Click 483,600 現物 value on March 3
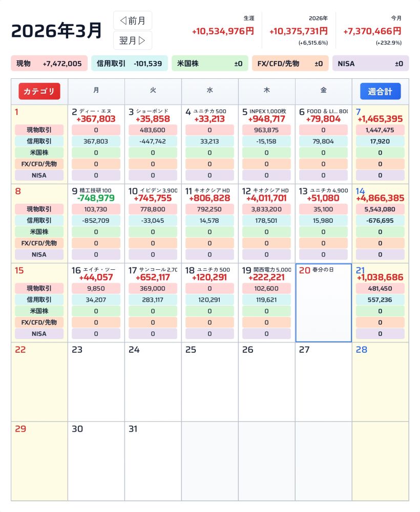The image size is (420, 512). tap(153, 130)
